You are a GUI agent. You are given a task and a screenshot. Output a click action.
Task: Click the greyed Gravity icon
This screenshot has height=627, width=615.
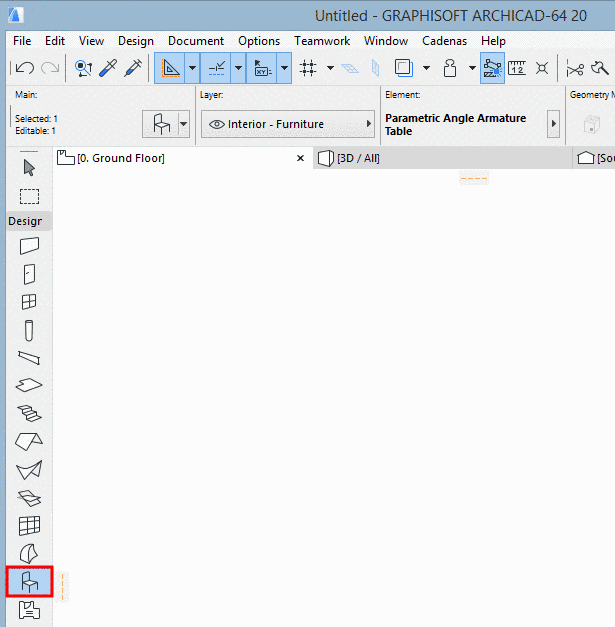(375, 68)
